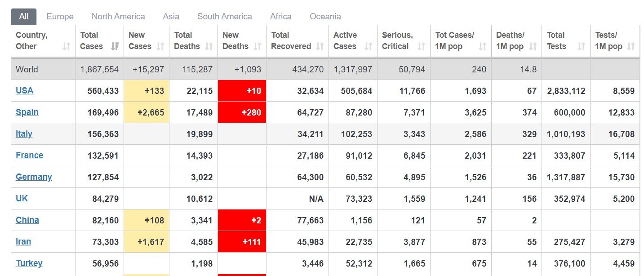Click Active Cases sort arrows icon

369,46
